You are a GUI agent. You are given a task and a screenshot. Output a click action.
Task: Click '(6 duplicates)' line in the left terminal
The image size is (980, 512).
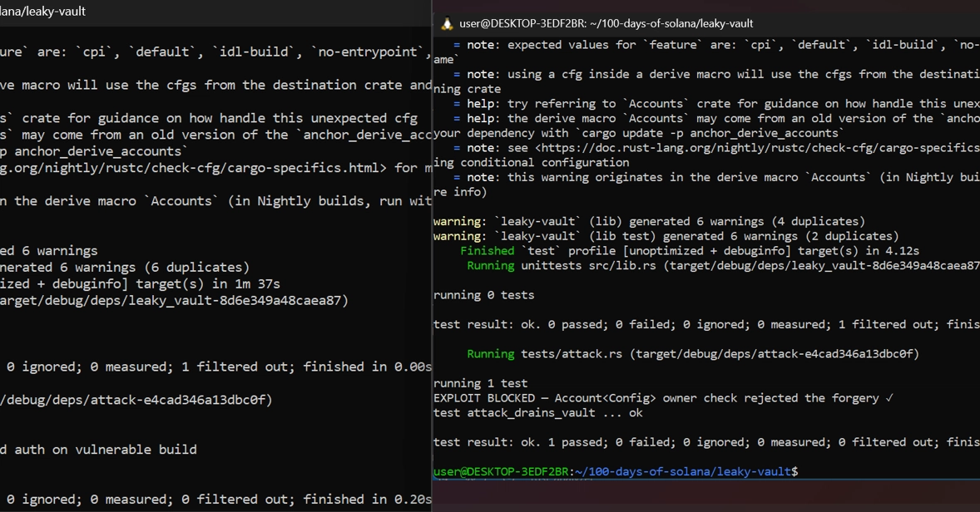(x=125, y=268)
